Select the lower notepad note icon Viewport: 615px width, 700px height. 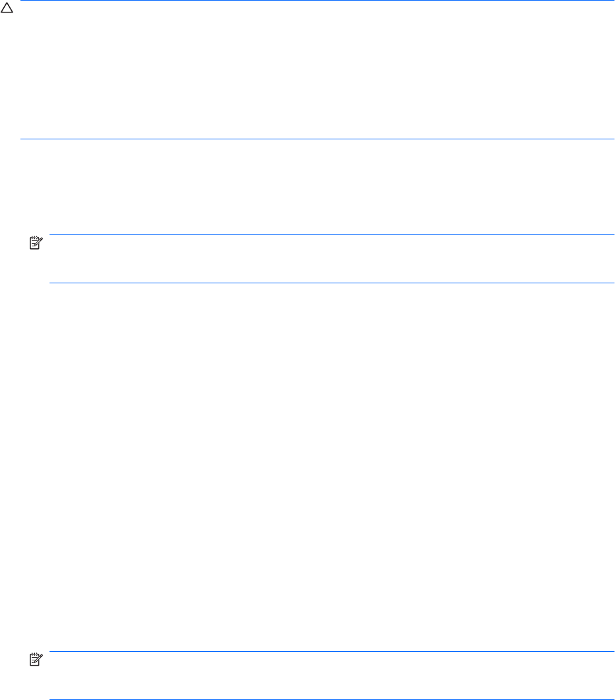coord(36,659)
